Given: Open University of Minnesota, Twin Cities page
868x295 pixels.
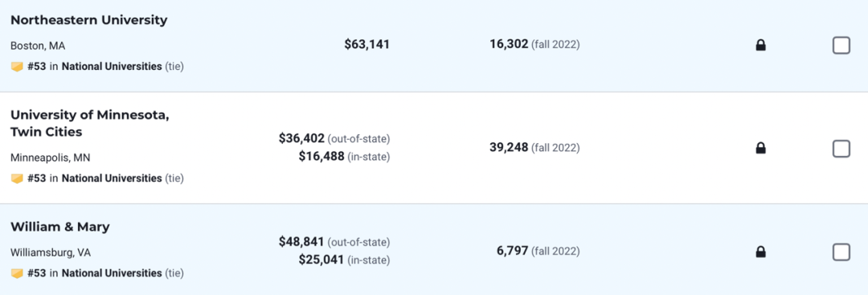Looking at the screenshot, I should [x=90, y=124].
